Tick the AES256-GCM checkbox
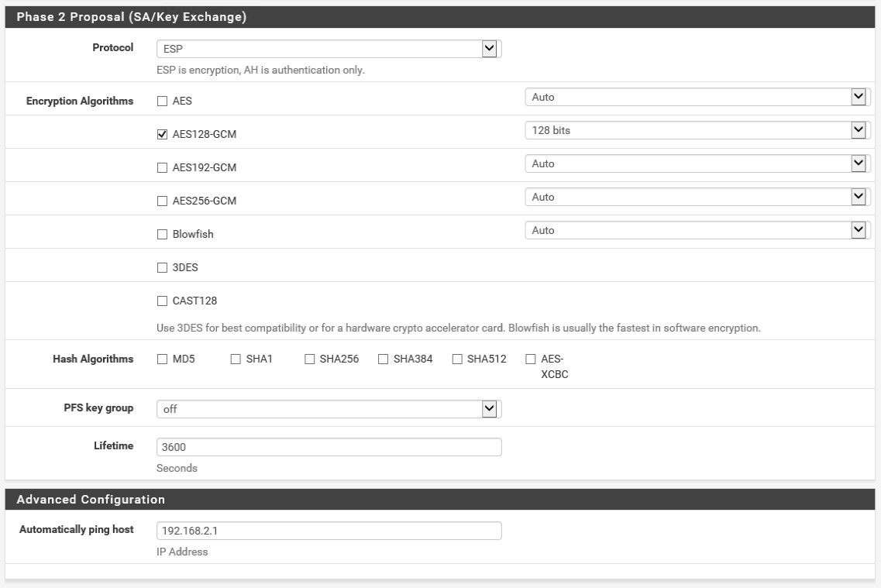881x588 pixels. pyautogui.click(x=162, y=201)
